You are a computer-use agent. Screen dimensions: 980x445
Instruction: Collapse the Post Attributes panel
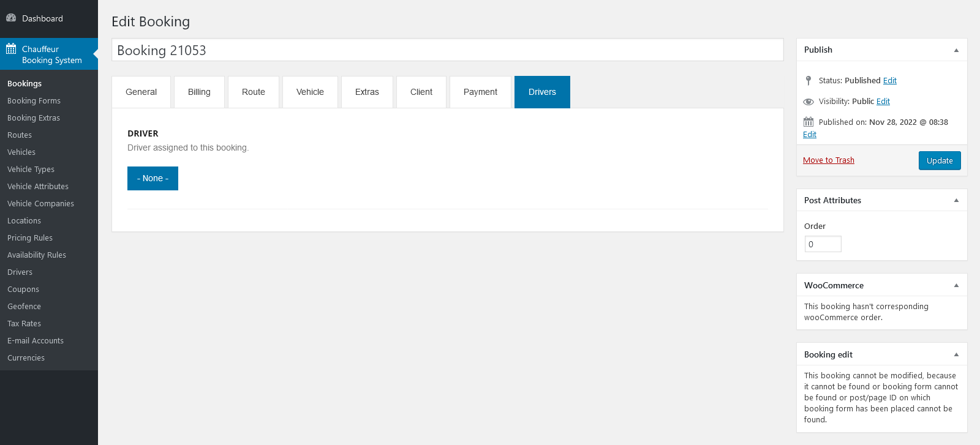click(x=956, y=201)
